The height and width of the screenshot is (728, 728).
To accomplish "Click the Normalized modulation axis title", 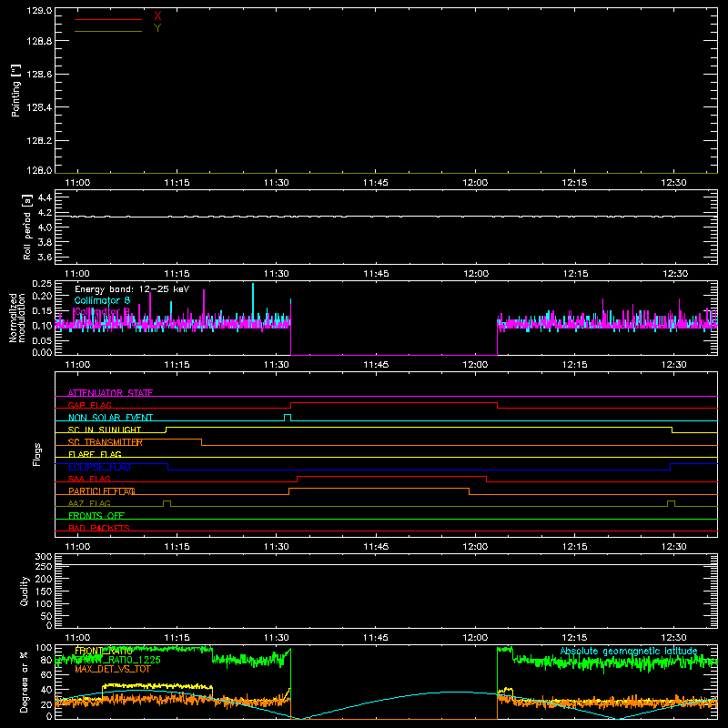I will (16, 318).
